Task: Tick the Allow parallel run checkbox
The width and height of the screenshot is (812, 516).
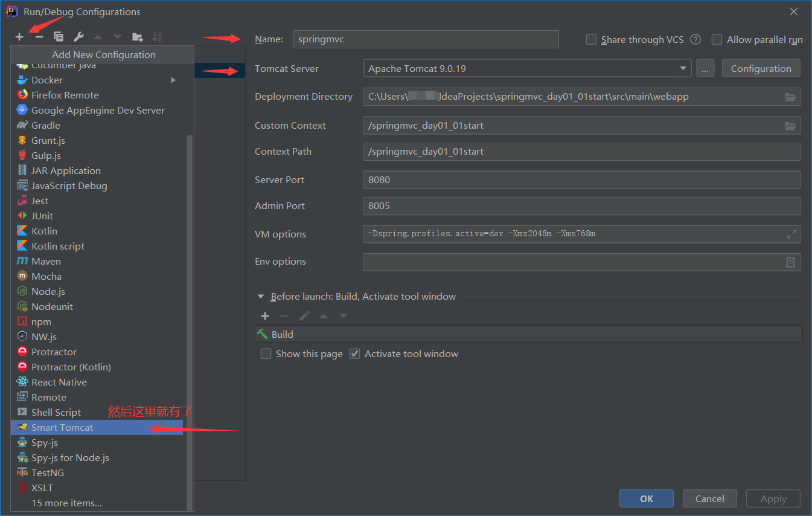Action: 717,39
